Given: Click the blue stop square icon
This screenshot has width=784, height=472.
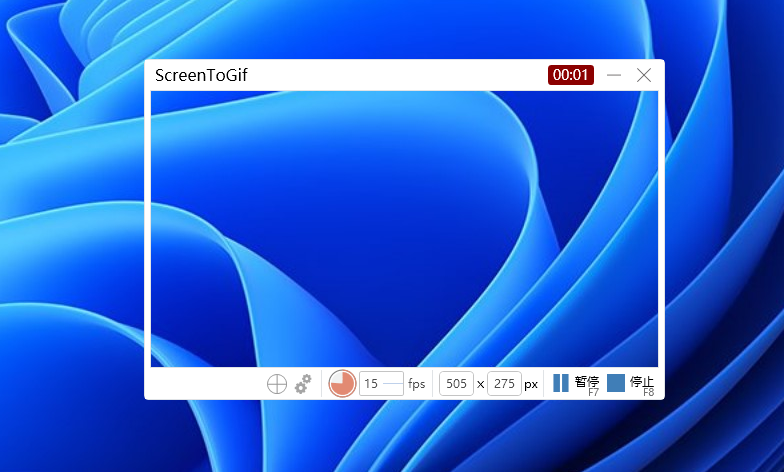Looking at the screenshot, I should point(616,383).
